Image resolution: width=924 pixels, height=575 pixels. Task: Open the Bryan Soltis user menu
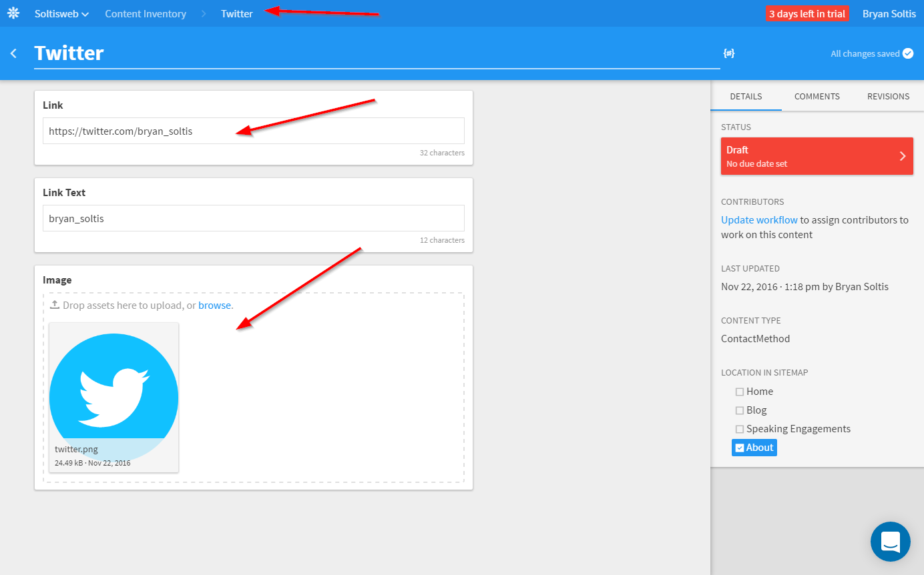click(x=889, y=13)
